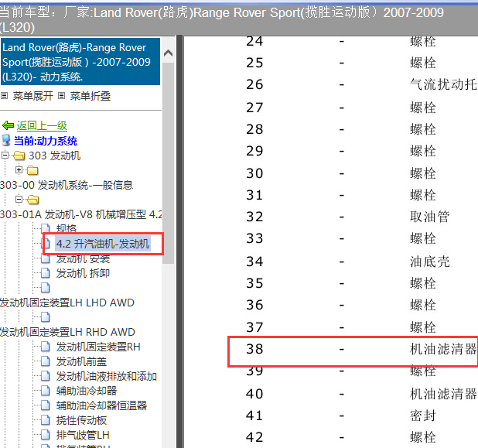This screenshot has width=478, height=448.
Task: Click the 菜单折叠 list icon
Action: click(x=62, y=96)
